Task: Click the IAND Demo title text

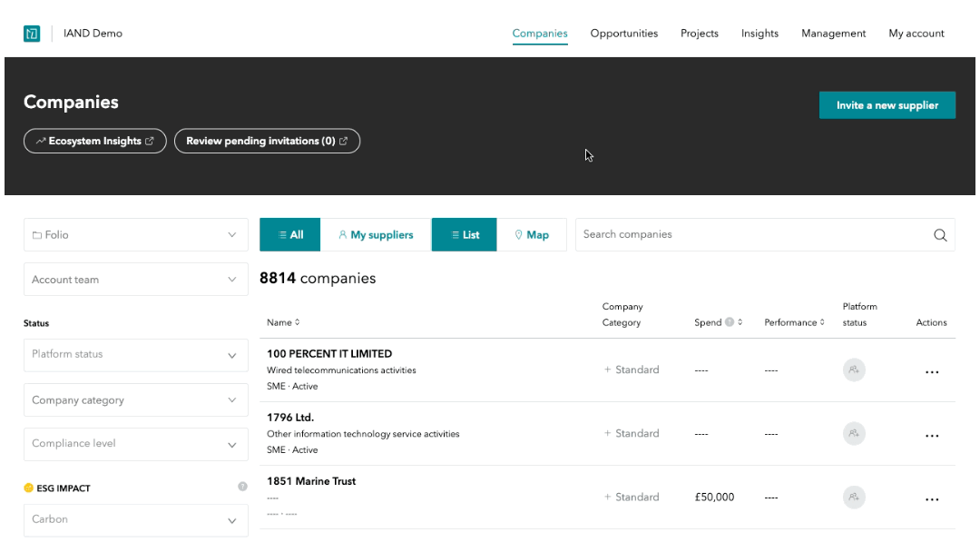Action: [93, 34]
